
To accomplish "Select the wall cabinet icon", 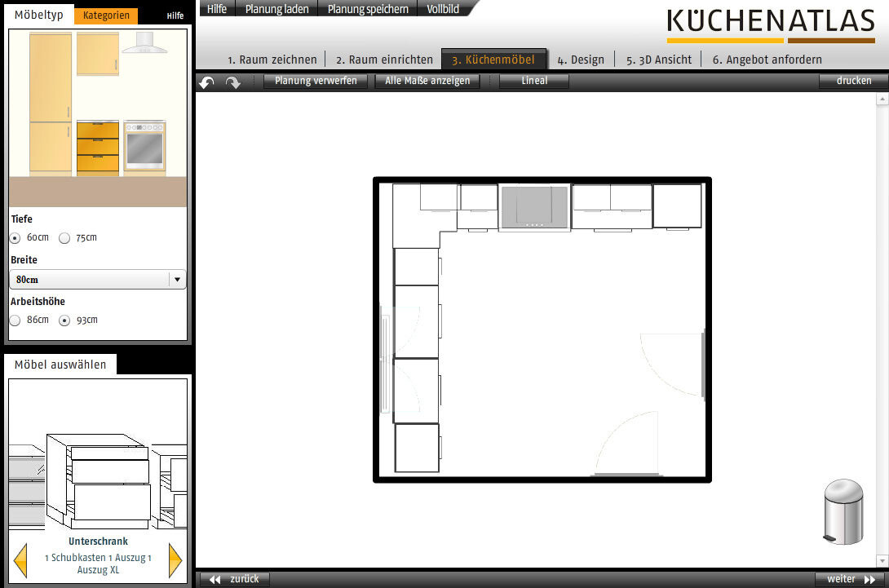I will click(x=98, y=53).
